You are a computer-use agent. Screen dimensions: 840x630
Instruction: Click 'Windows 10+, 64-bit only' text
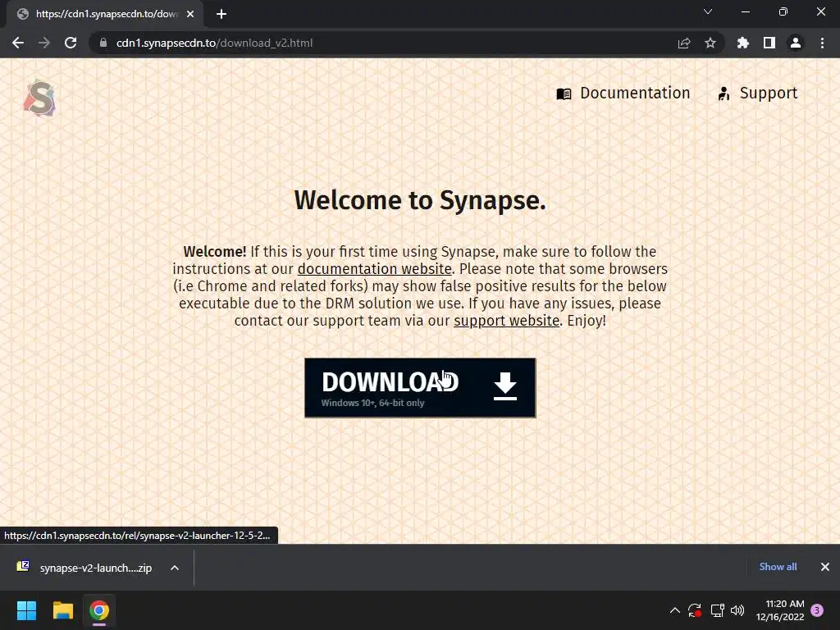point(373,403)
